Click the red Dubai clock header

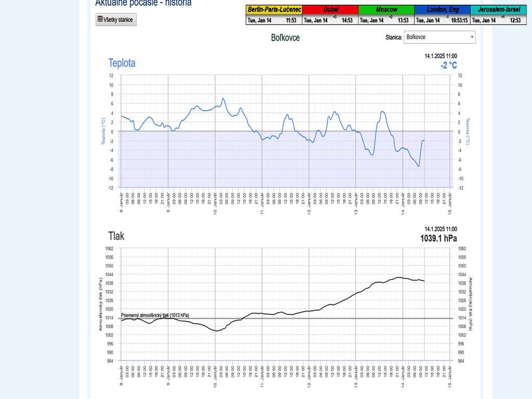tap(330, 10)
